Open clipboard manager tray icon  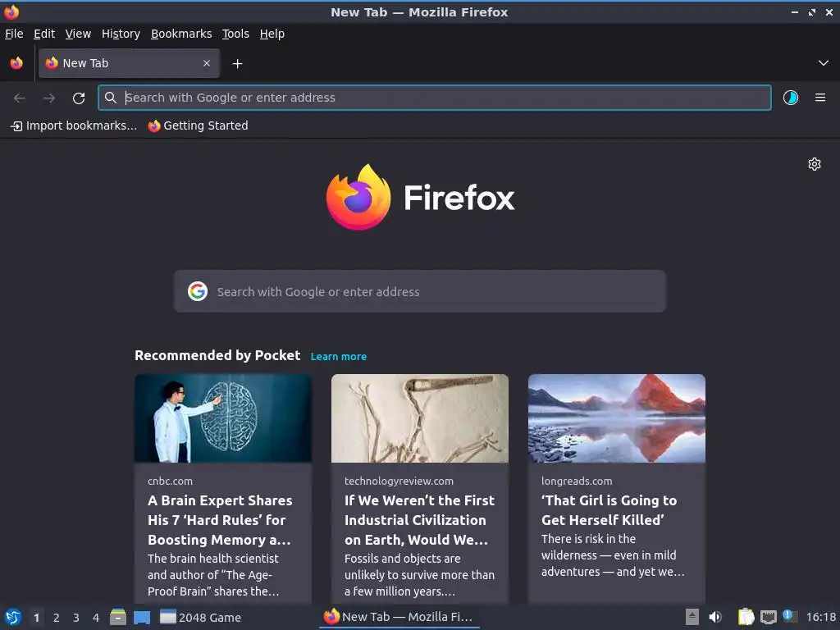click(x=746, y=617)
